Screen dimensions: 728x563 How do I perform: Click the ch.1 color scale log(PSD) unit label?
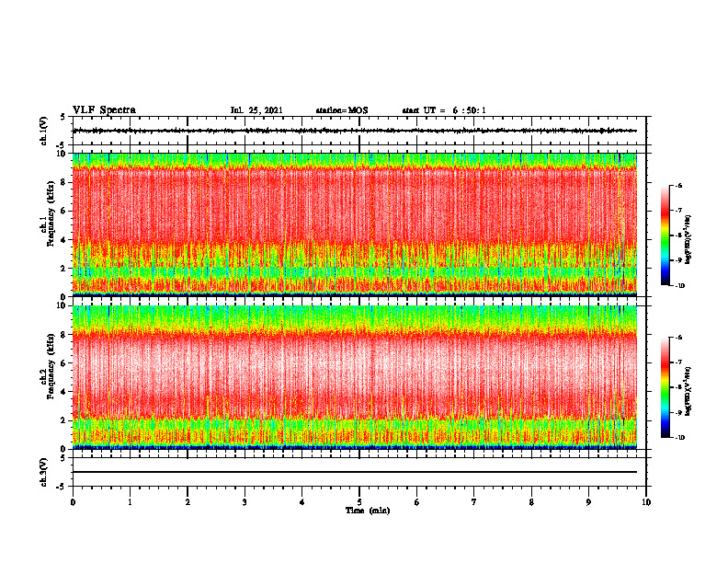[688, 240]
